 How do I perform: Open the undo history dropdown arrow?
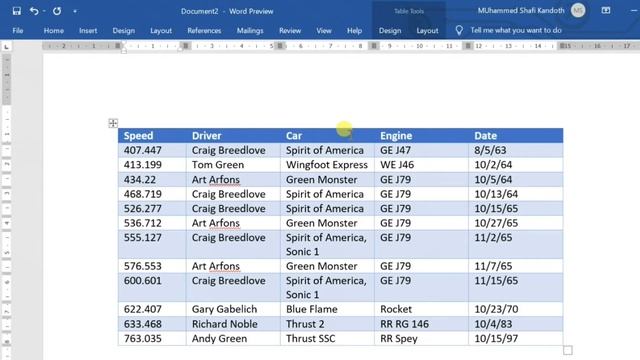44,11
